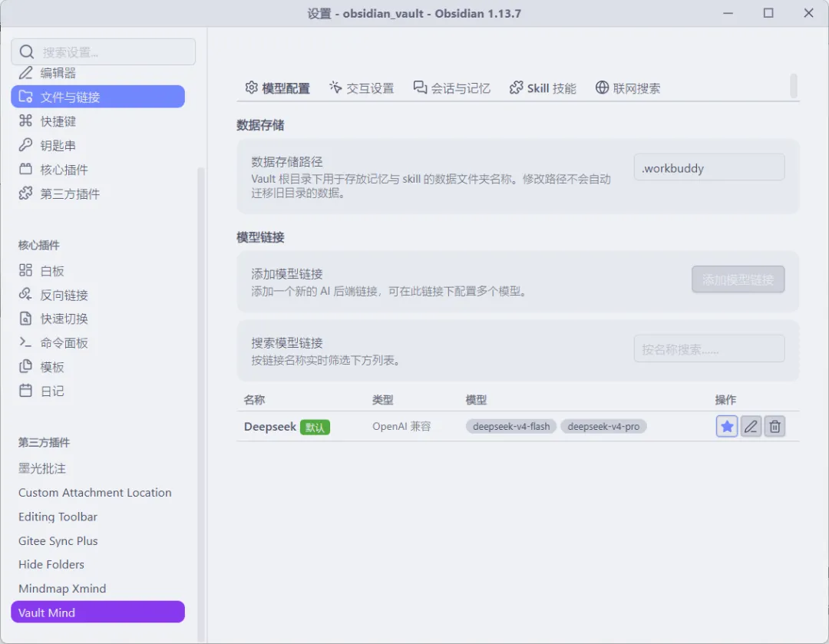Click the file-search icon beside 快速切换
The image size is (829, 644).
25,319
